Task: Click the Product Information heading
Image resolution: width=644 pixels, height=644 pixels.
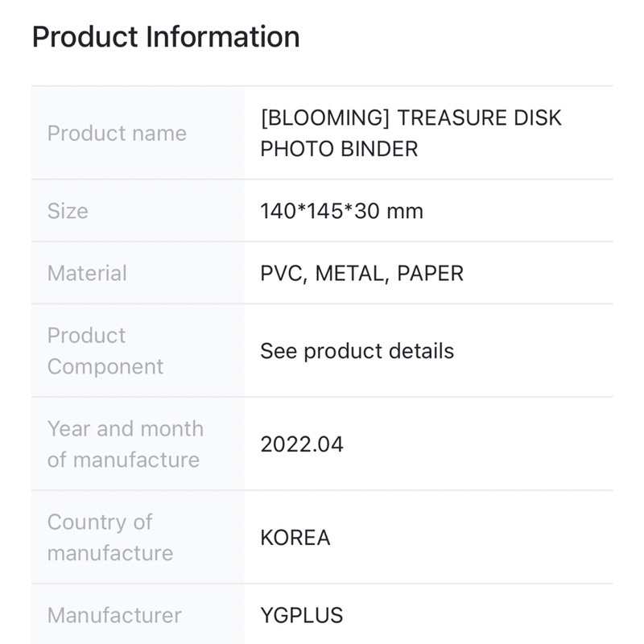Action: click(165, 37)
